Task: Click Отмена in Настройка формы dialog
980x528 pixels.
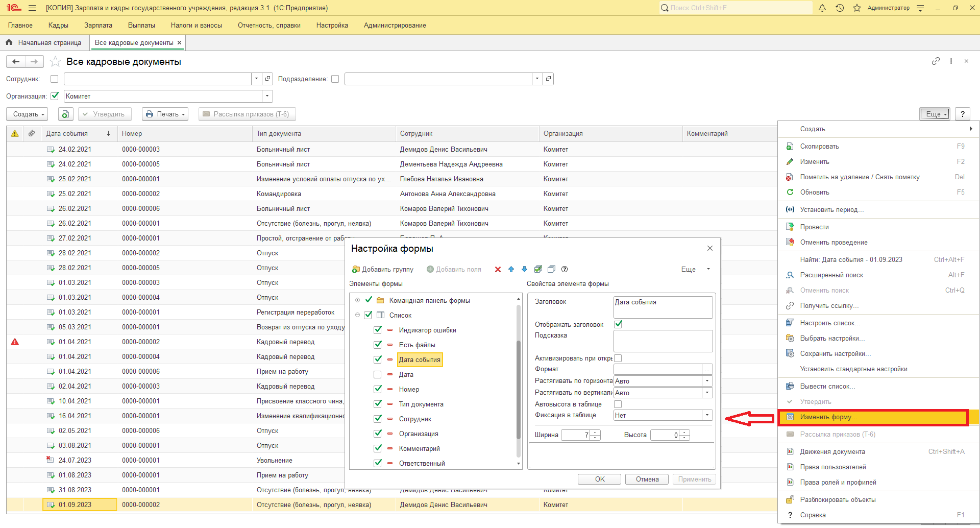Action: point(647,479)
